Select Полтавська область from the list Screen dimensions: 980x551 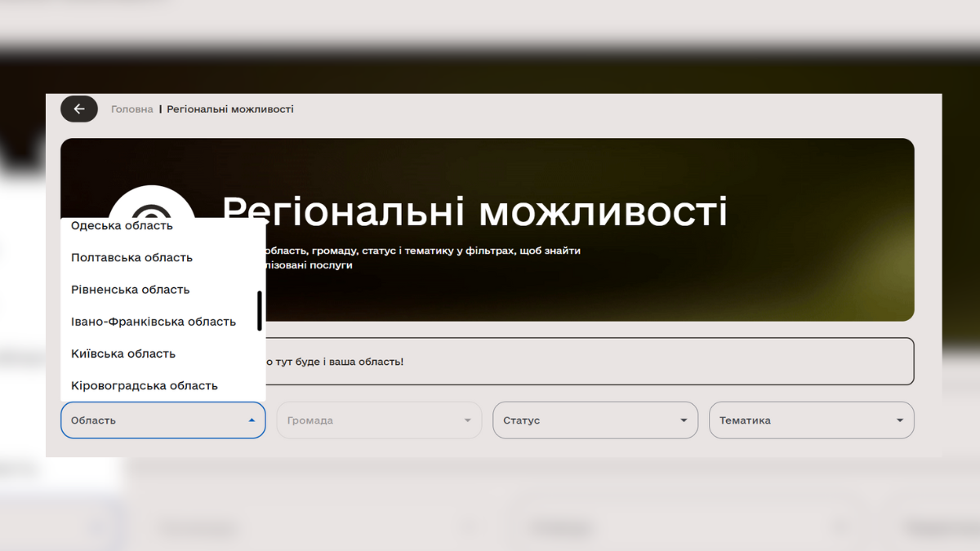click(x=131, y=257)
